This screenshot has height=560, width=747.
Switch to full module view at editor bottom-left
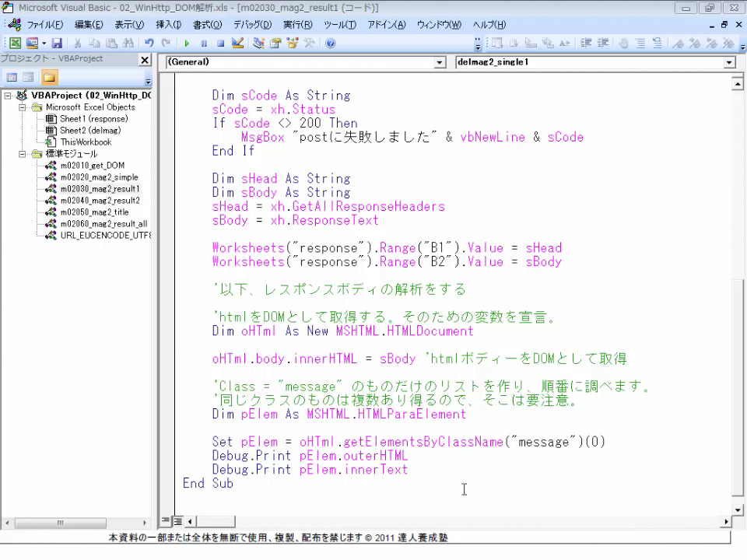[177, 521]
